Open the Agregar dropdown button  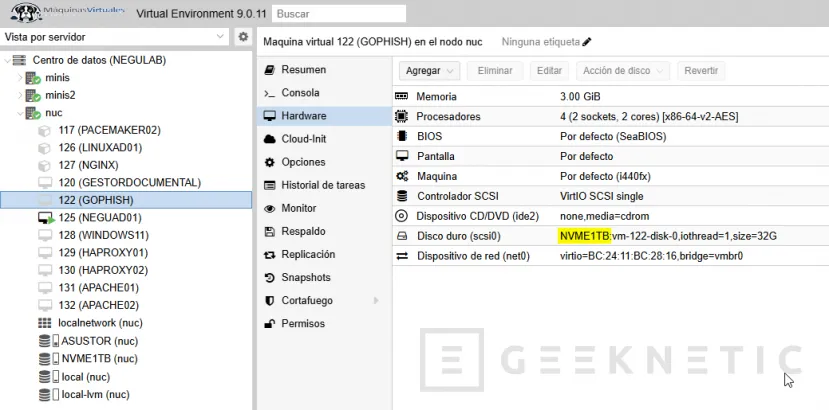tap(429, 71)
